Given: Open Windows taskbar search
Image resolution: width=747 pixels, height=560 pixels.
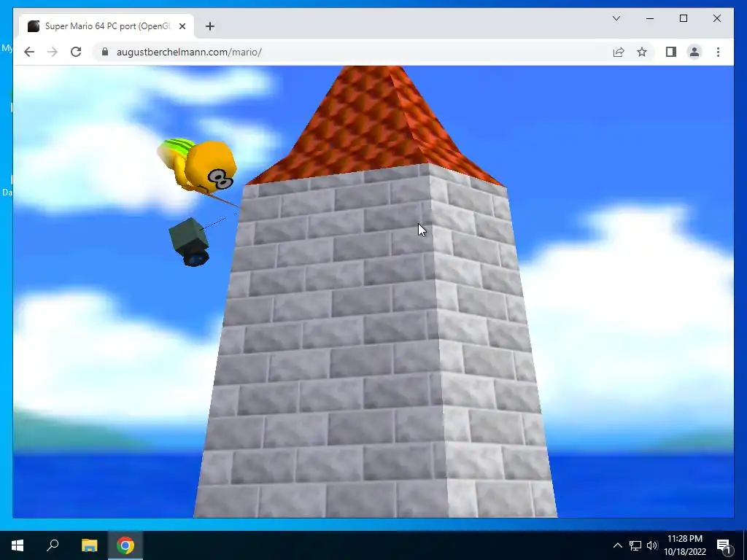Looking at the screenshot, I should coord(53,545).
